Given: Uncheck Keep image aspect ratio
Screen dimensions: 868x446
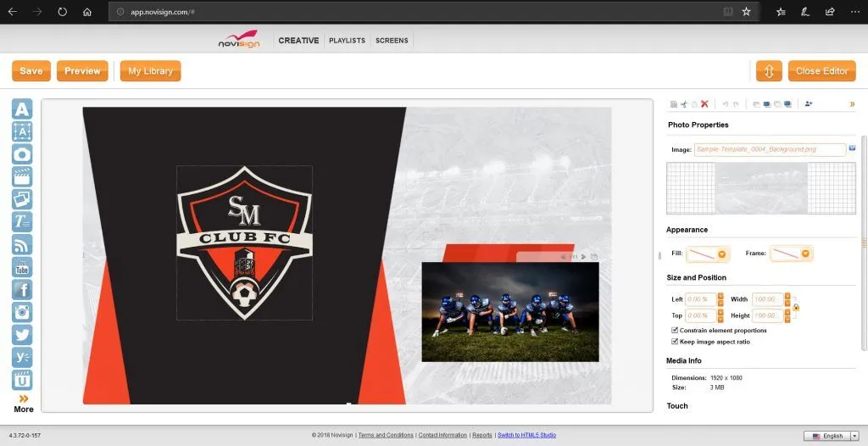Looking at the screenshot, I should point(675,342).
